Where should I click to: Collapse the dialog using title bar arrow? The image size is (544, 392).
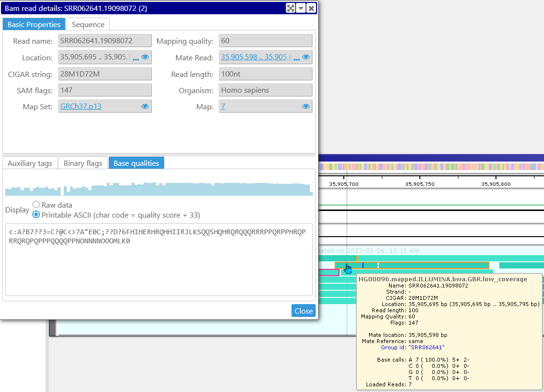pos(301,8)
